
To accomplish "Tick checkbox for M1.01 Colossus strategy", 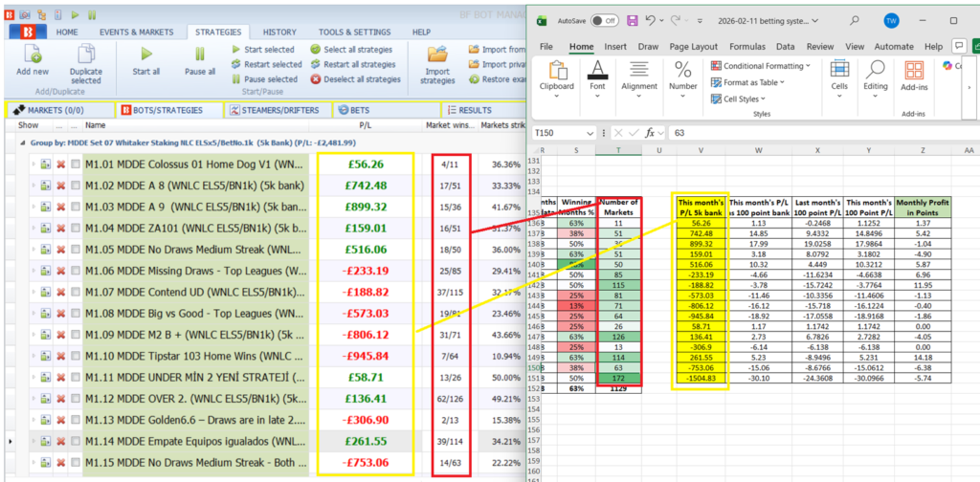I will [x=76, y=164].
